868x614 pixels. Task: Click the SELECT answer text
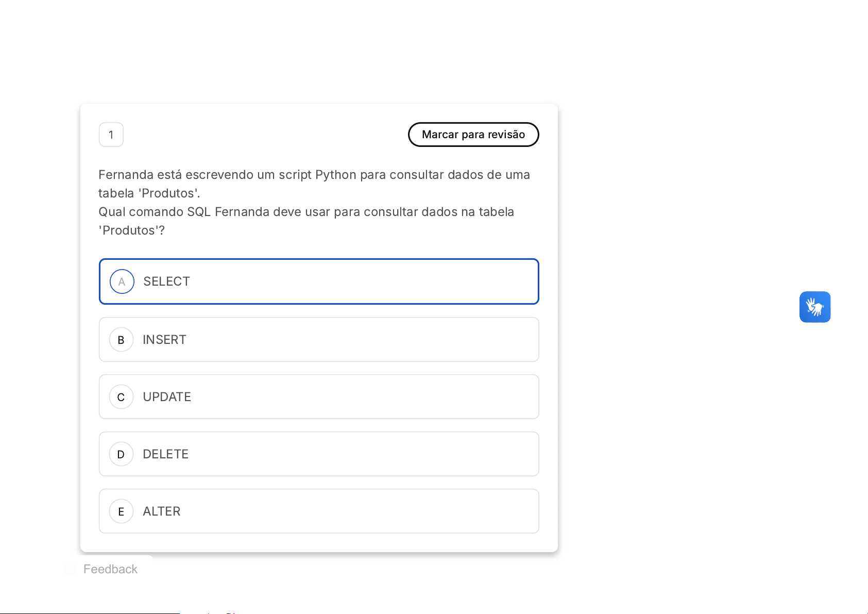pos(166,281)
